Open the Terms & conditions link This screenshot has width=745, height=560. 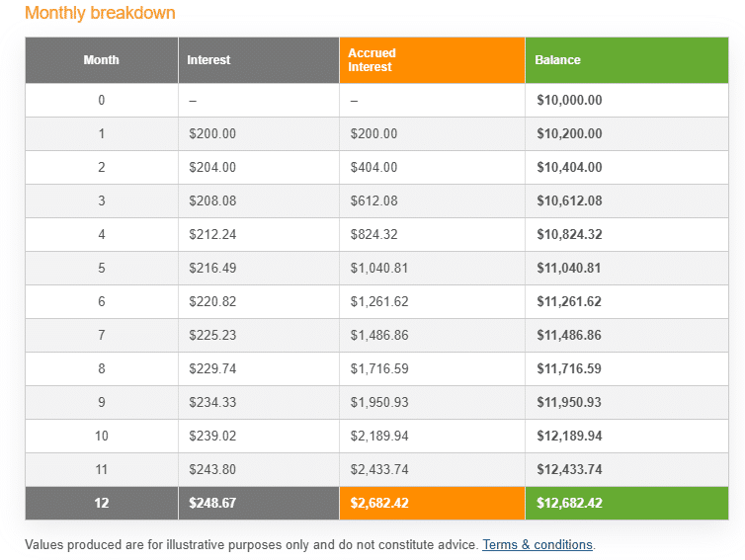pyautogui.click(x=538, y=544)
